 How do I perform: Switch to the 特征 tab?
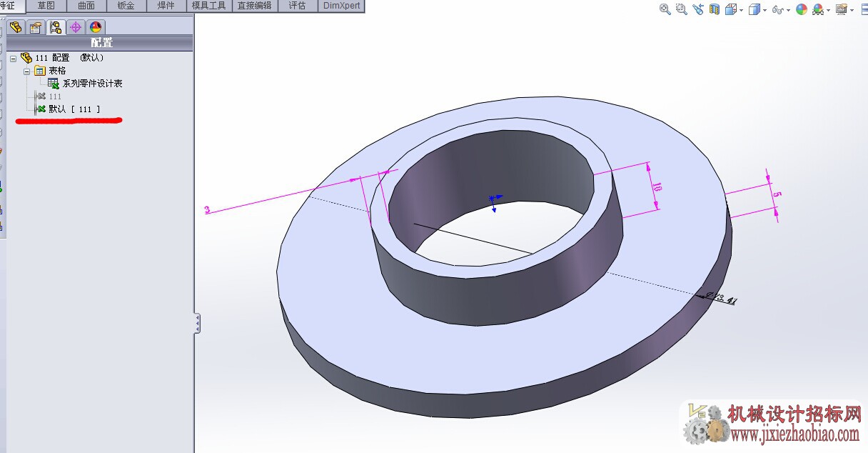pos(13,6)
